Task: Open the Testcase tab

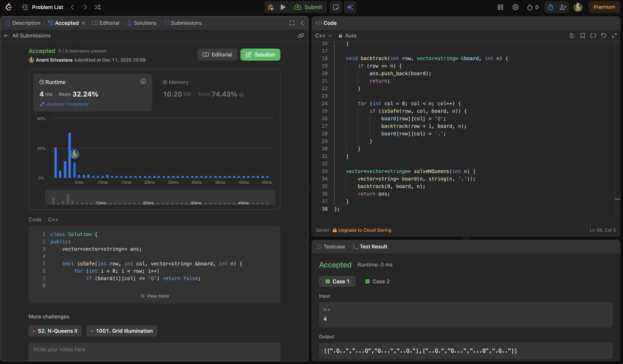Action: (331, 247)
